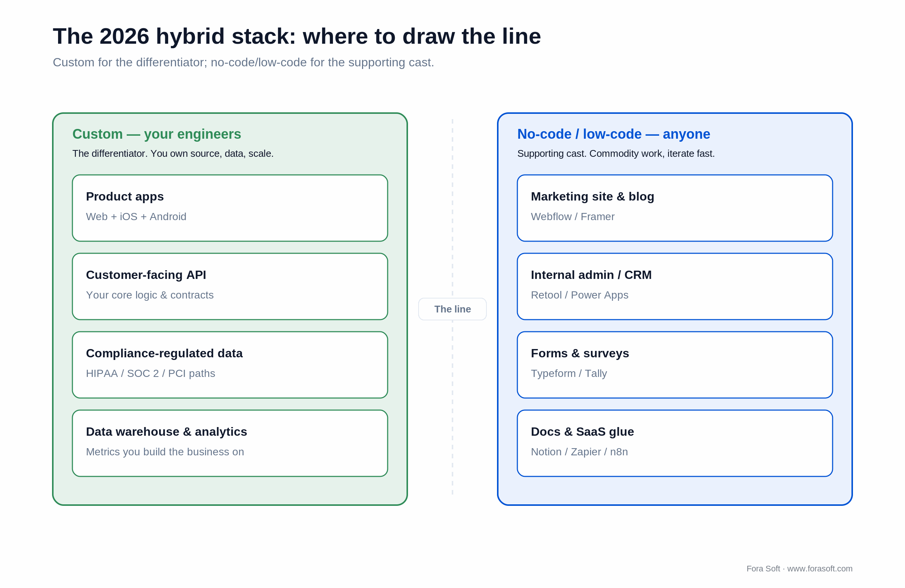Select the 'Internal admin / CRM' card title
This screenshot has width=905, height=588.
pyautogui.click(x=591, y=275)
